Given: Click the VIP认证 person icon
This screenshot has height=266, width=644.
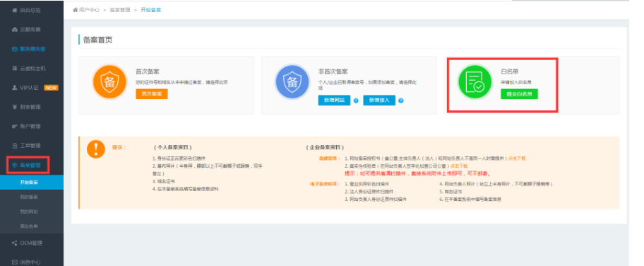Looking at the screenshot, I should 15,88.
